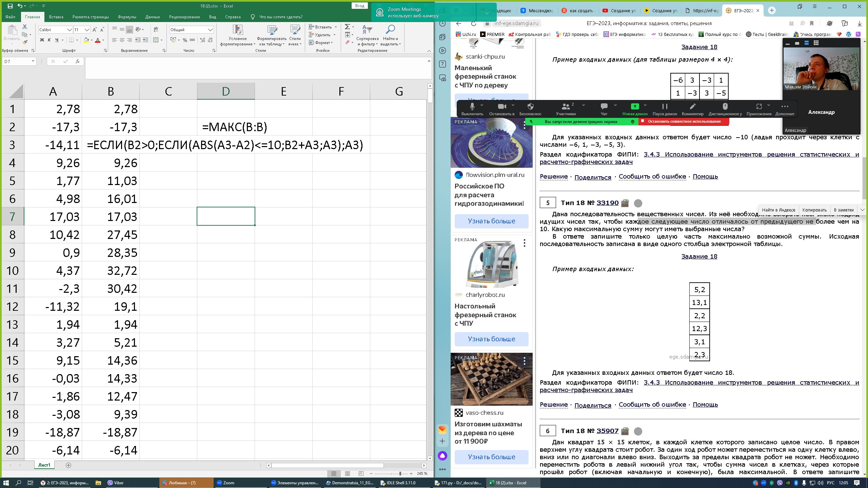Select cell D2 with the МАКС formula
Screen dimensions: 868x488
tap(226, 127)
